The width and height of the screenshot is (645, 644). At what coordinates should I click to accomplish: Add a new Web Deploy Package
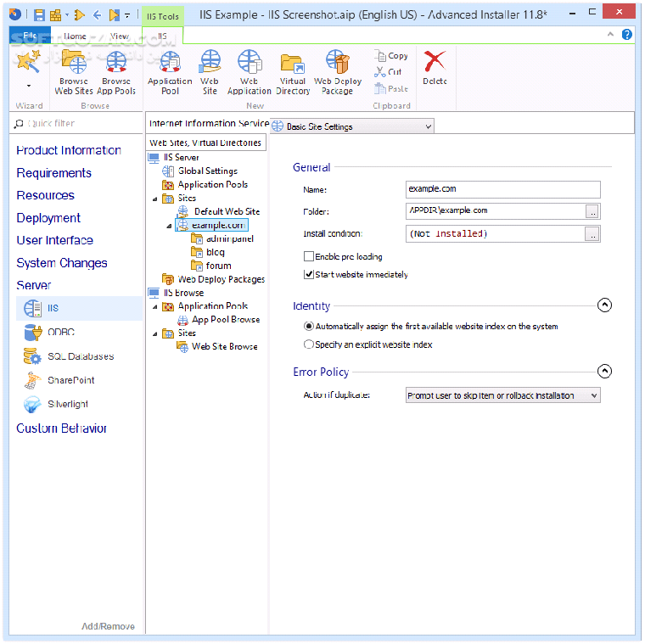(x=338, y=72)
